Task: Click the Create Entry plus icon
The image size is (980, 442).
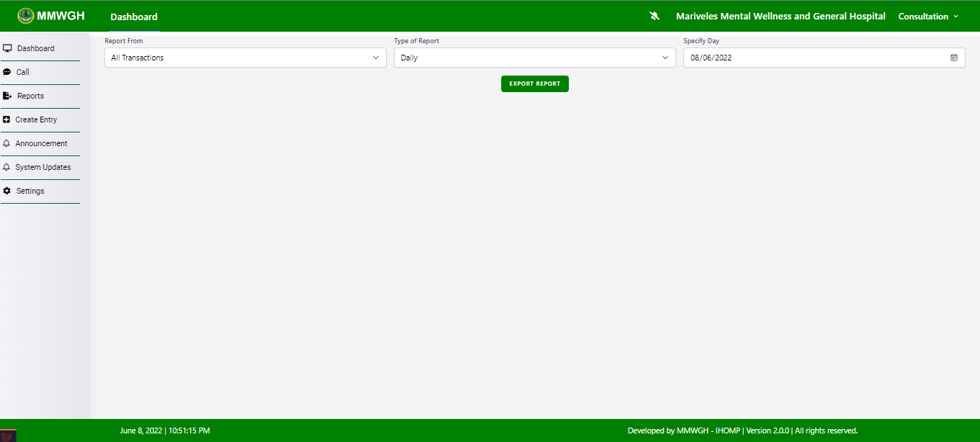Action: coord(7,119)
